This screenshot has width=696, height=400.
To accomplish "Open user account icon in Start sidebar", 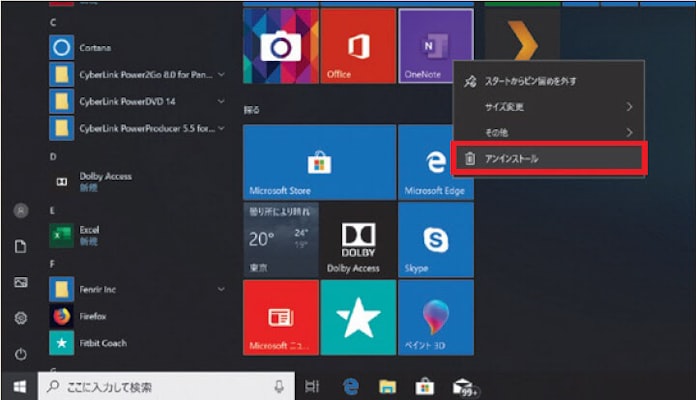I will coord(20,210).
